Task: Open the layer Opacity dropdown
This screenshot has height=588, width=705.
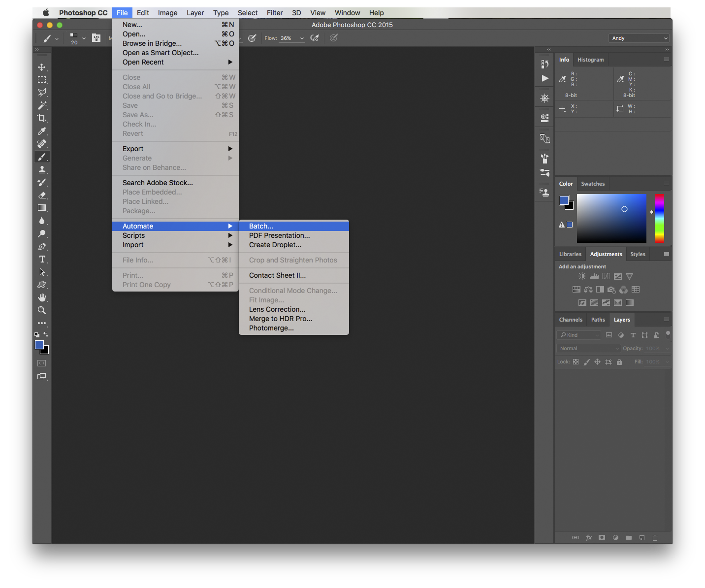Action: coord(667,349)
